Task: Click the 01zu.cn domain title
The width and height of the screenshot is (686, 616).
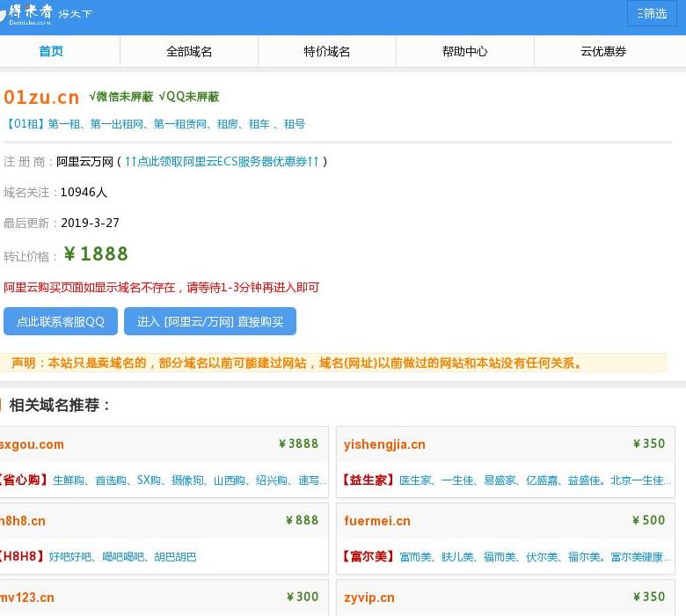Action: (x=41, y=97)
